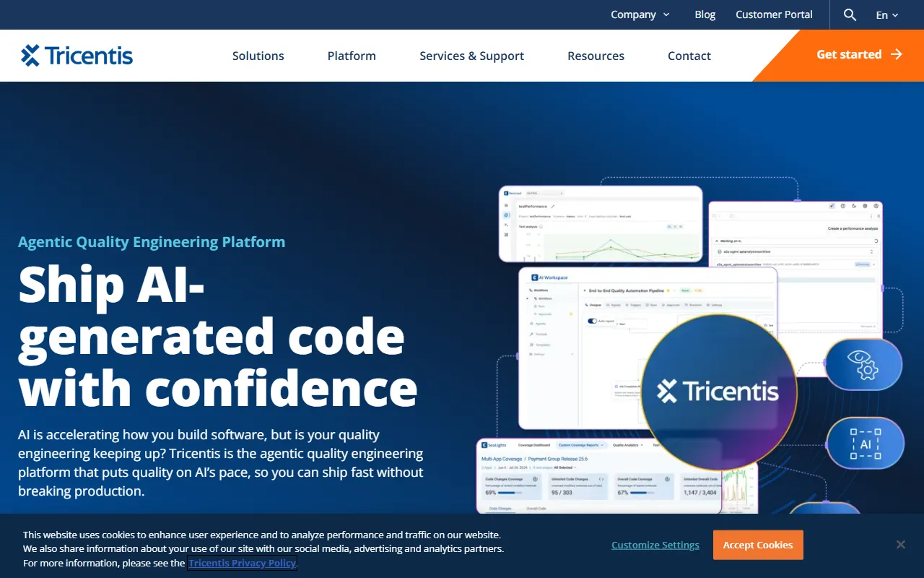Open Quality Analytics dropdown in SeaLights
Viewport: 924px width, 578px height.
(628, 445)
